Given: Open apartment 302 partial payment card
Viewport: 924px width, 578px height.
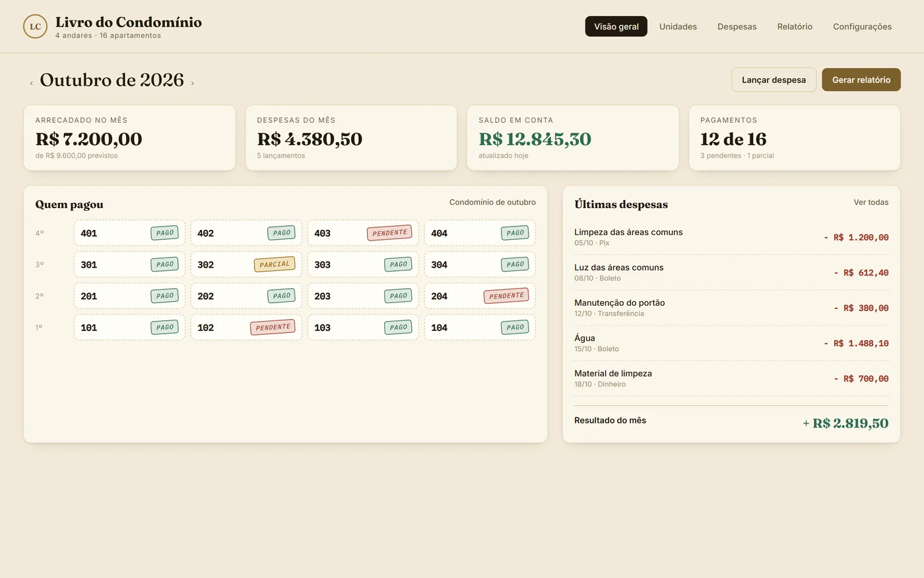Looking at the screenshot, I should 246,265.
